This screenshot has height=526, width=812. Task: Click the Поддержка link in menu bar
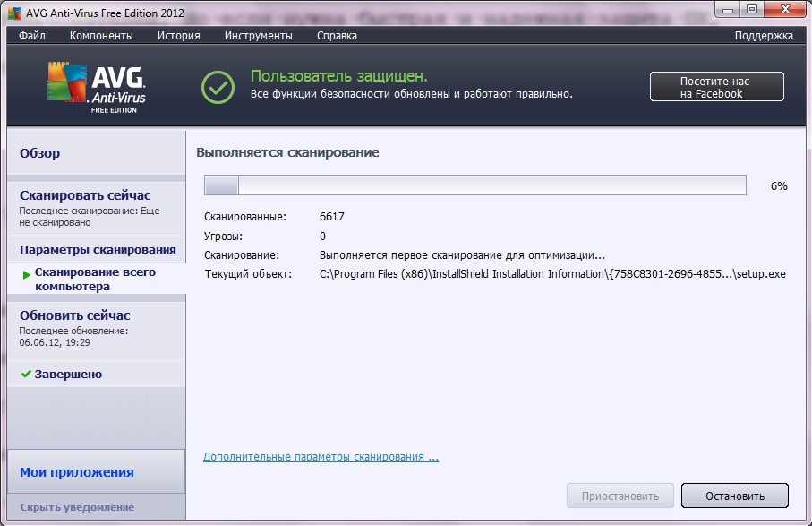[763, 36]
